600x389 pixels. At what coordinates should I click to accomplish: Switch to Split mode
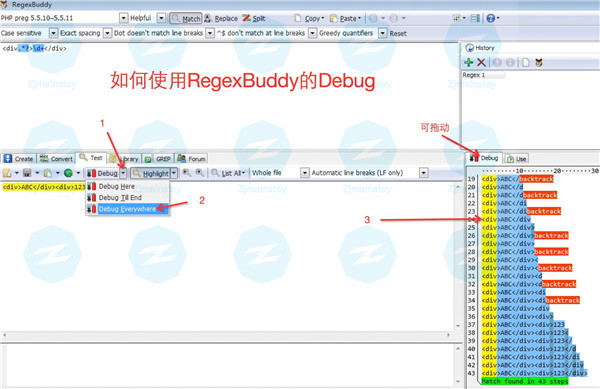254,18
